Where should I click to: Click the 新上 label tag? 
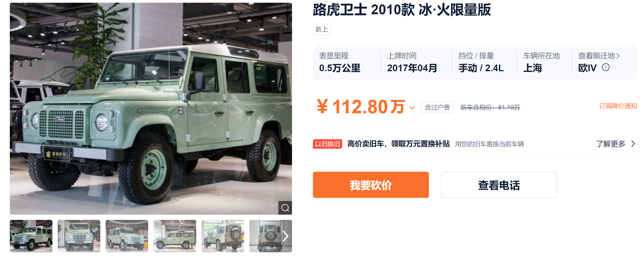[x=321, y=30]
